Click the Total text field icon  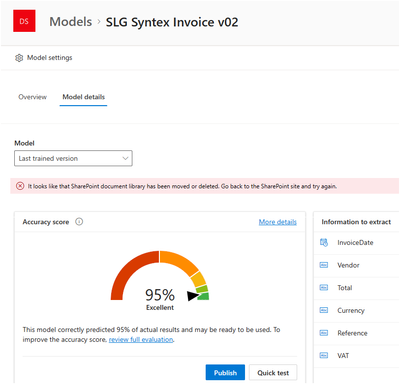tap(324, 288)
